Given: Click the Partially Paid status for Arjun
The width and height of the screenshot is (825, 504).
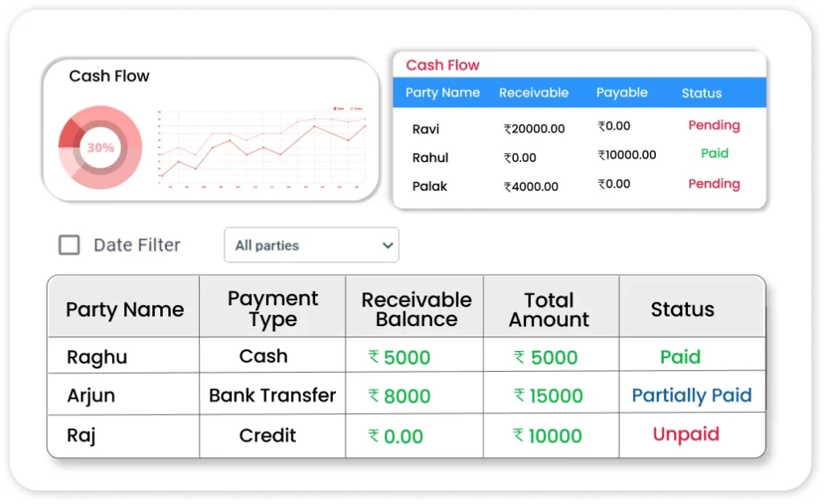Looking at the screenshot, I should click(691, 395).
